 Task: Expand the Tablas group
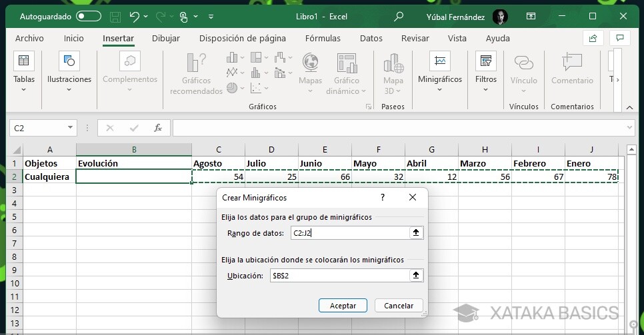(24, 72)
